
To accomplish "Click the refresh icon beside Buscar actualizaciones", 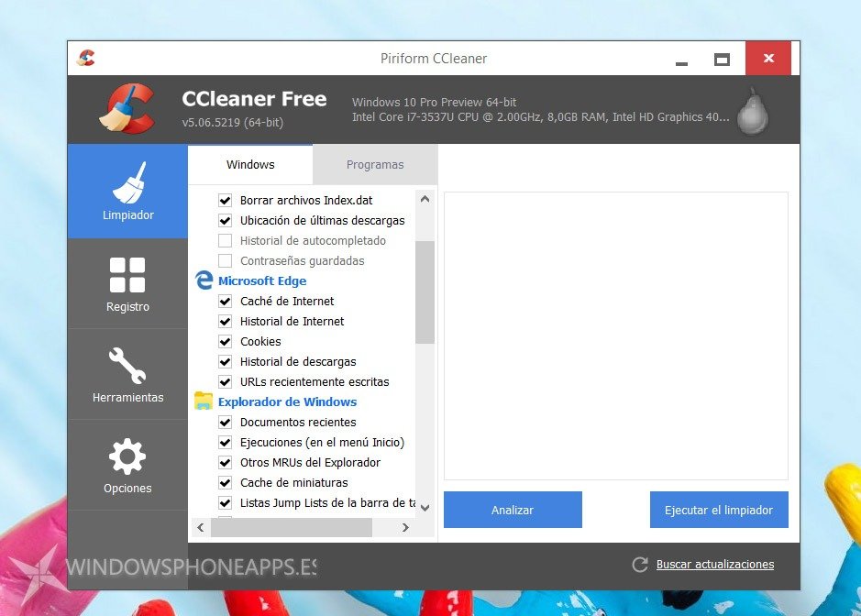I will [640, 565].
